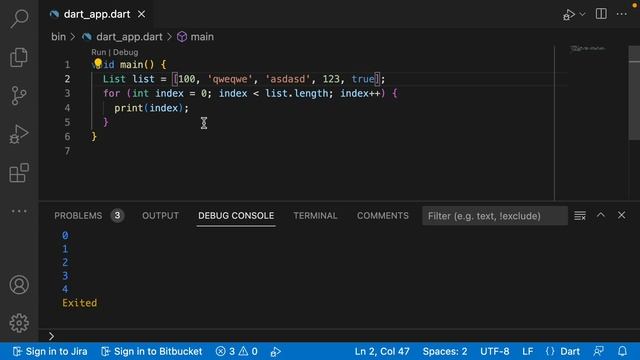Open errors and warnings count in status bar
Screen dimensions: 640x360
(x=237, y=351)
